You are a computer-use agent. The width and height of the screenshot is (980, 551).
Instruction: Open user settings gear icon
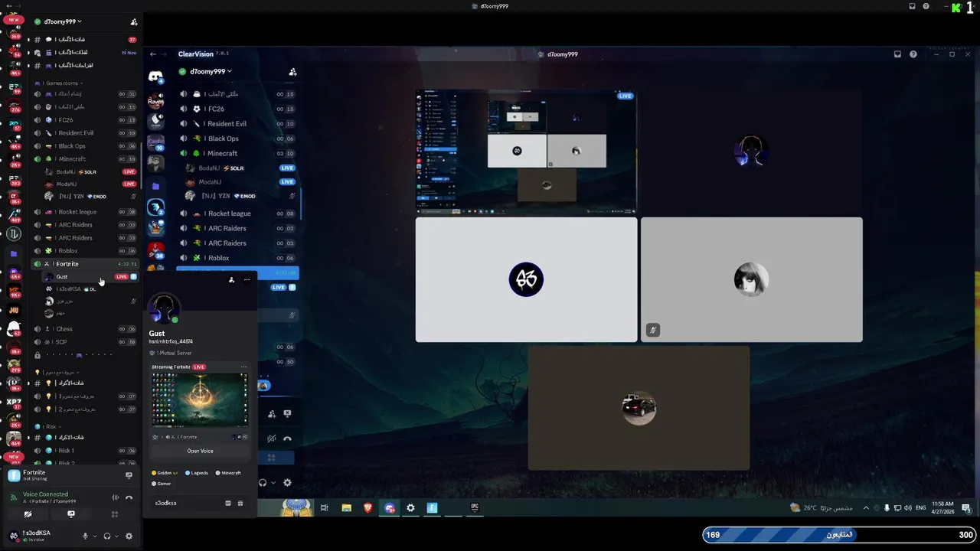[x=129, y=536]
